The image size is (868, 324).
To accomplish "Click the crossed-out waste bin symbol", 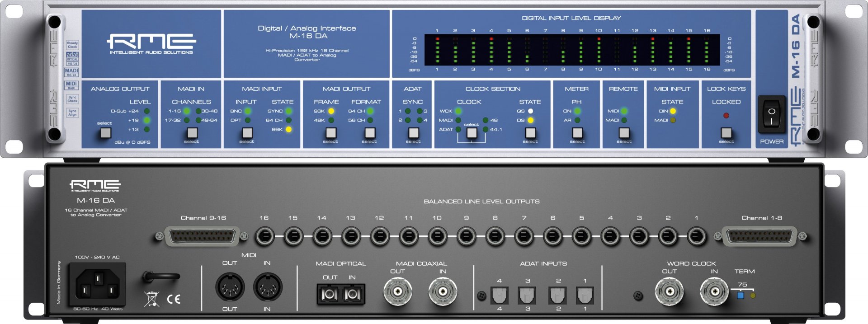I will [151, 299].
